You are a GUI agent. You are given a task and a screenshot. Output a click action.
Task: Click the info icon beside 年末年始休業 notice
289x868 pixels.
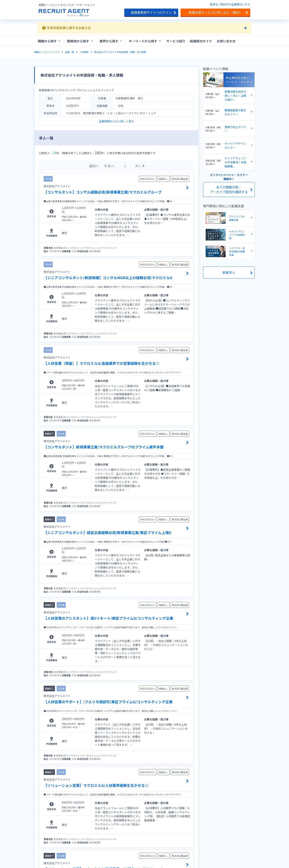[x=44, y=28]
